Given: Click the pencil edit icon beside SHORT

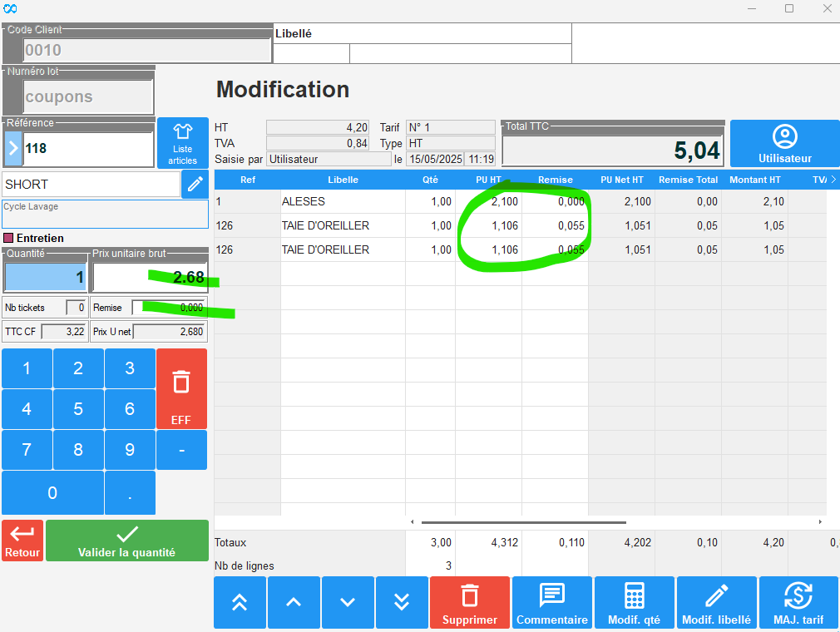Looking at the screenshot, I should click(x=195, y=185).
